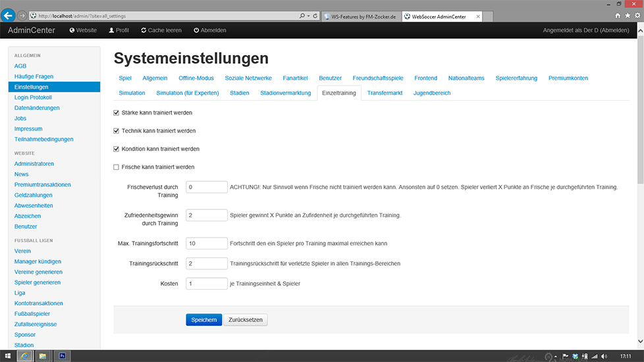The width and height of the screenshot is (644, 362).
Task: Click the browser back arrow button
Action: tap(9, 15)
